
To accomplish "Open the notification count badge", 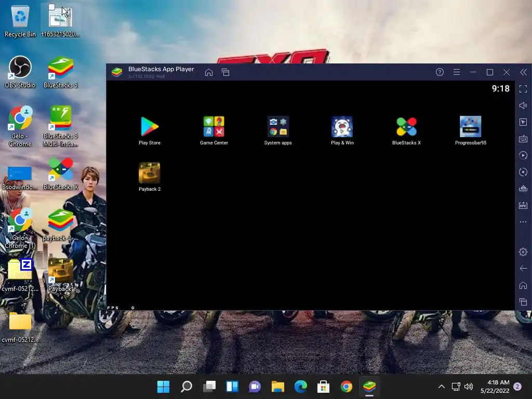I will (x=517, y=387).
